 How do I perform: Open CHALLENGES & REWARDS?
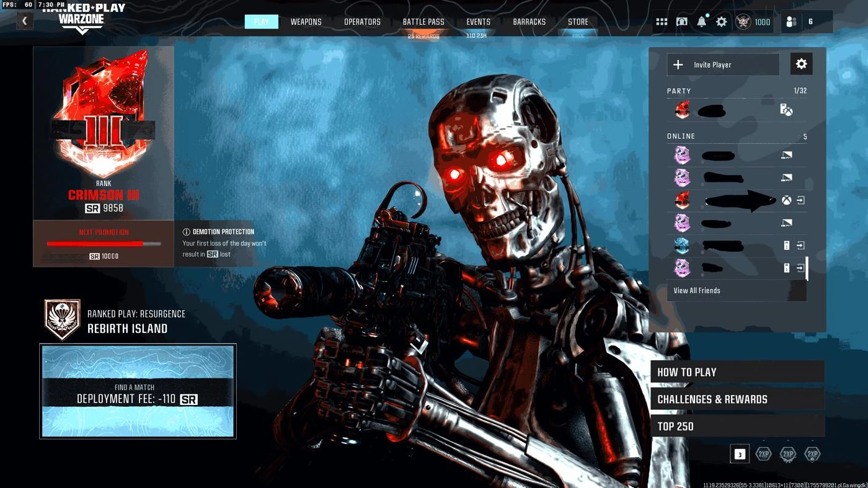coord(738,399)
